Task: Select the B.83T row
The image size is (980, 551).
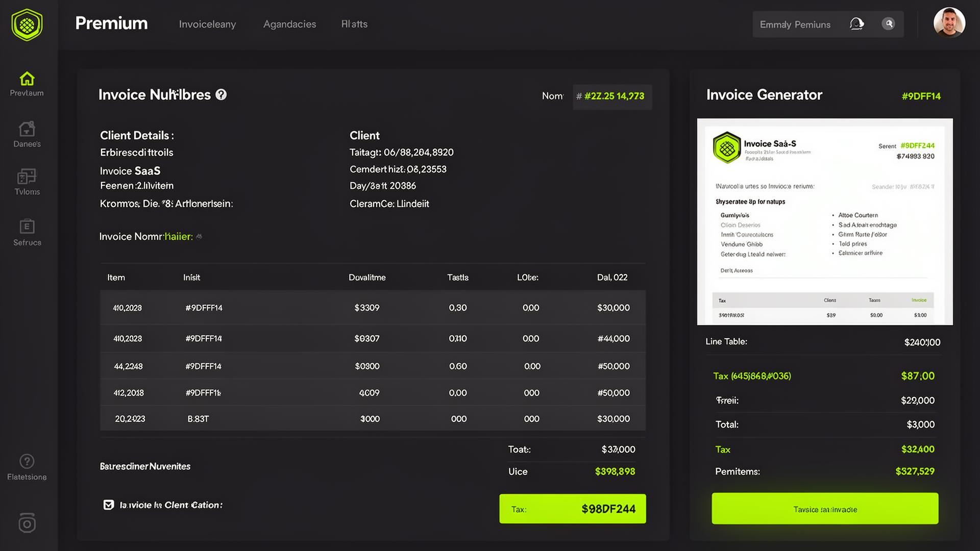Action: 373,418
